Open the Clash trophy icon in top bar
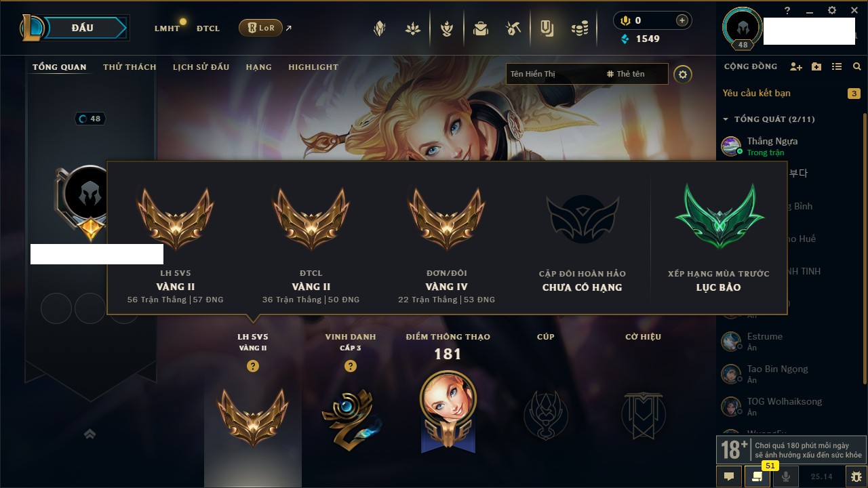 pyautogui.click(x=446, y=28)
